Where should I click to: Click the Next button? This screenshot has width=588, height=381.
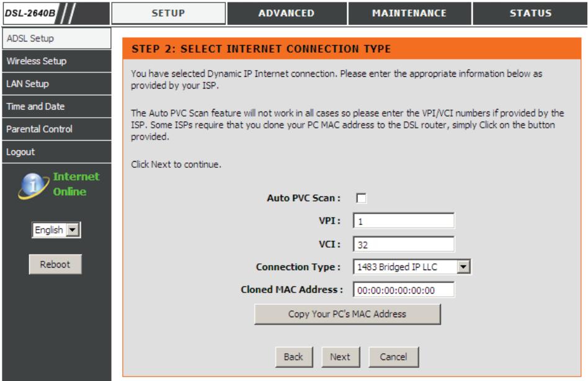tap(340, 356)
